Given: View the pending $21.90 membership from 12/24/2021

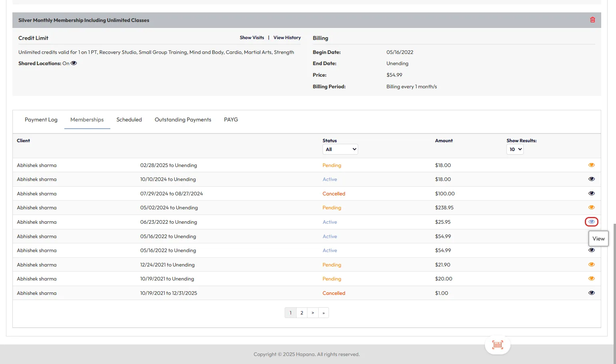Looking at the screenshot, I should (591, 265).
